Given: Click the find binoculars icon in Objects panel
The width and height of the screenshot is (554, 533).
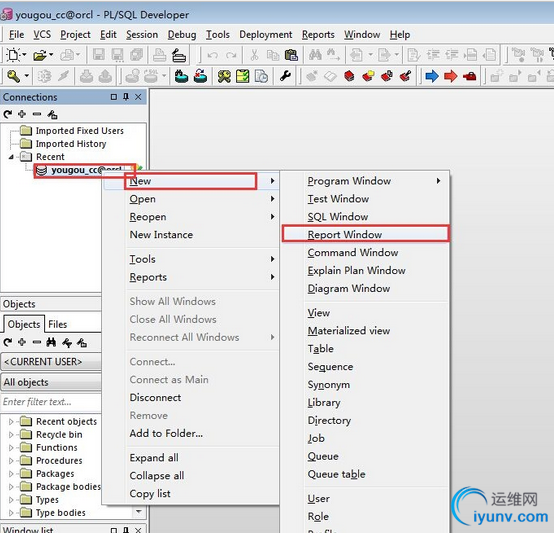Looking at the screenshot, I should click(x=51, y=342).
